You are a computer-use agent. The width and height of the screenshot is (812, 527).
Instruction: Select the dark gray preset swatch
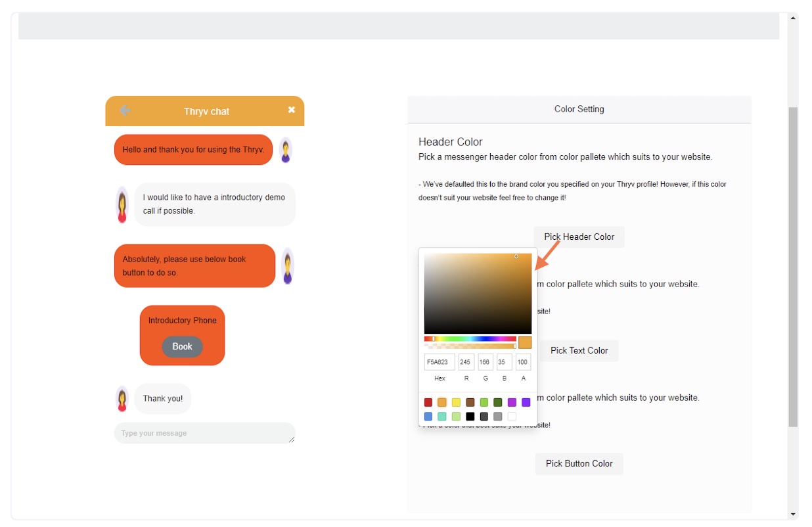tap(484, 417)
